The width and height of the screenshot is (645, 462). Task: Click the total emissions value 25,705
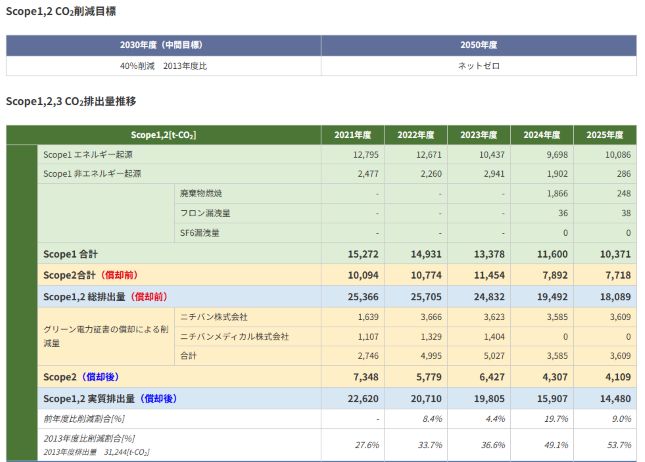[426, 297]
